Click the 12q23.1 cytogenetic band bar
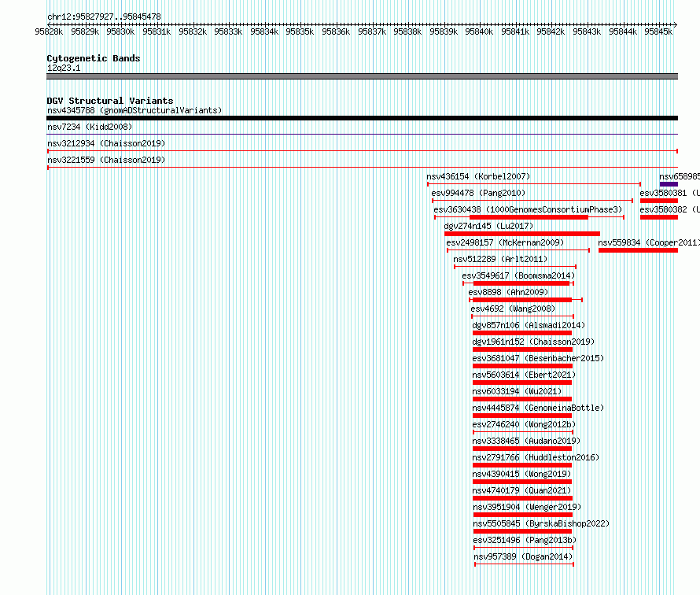 click(362, 76)
